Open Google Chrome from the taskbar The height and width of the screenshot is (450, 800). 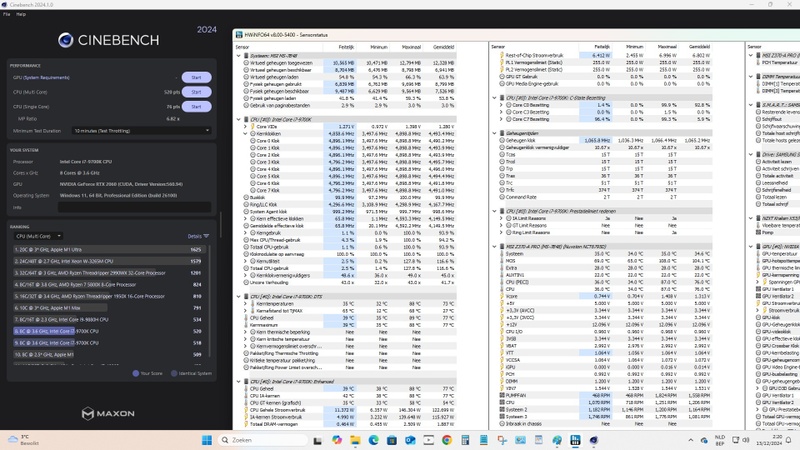pos(447,440)
